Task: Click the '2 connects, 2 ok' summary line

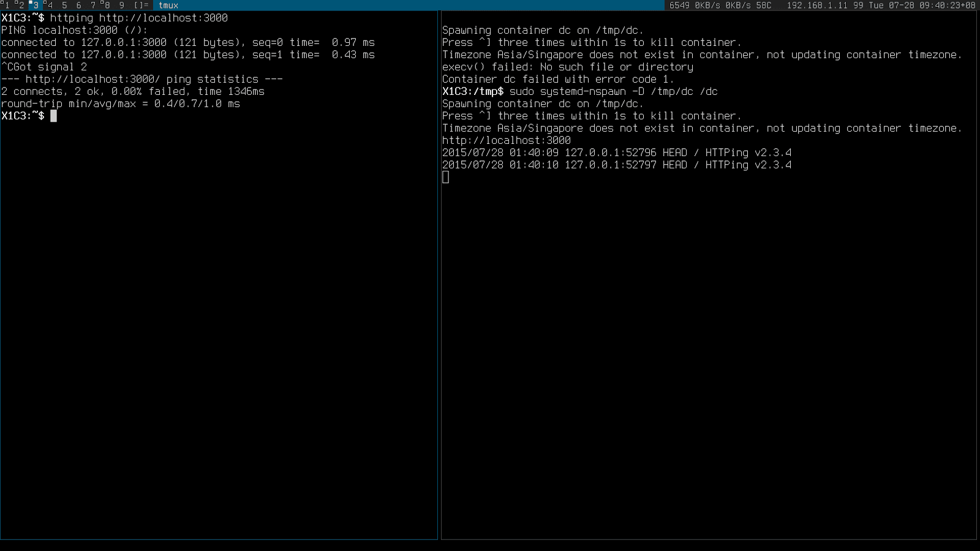Action: click(133, 91)
